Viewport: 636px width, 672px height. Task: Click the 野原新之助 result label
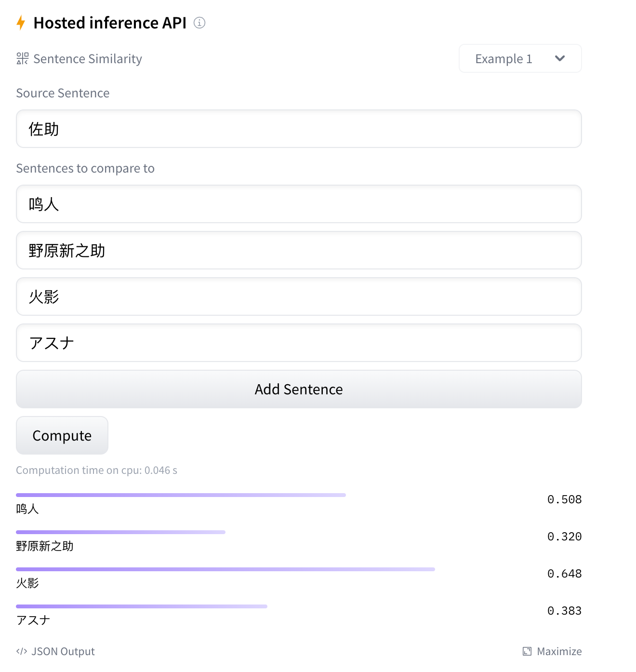45,546
